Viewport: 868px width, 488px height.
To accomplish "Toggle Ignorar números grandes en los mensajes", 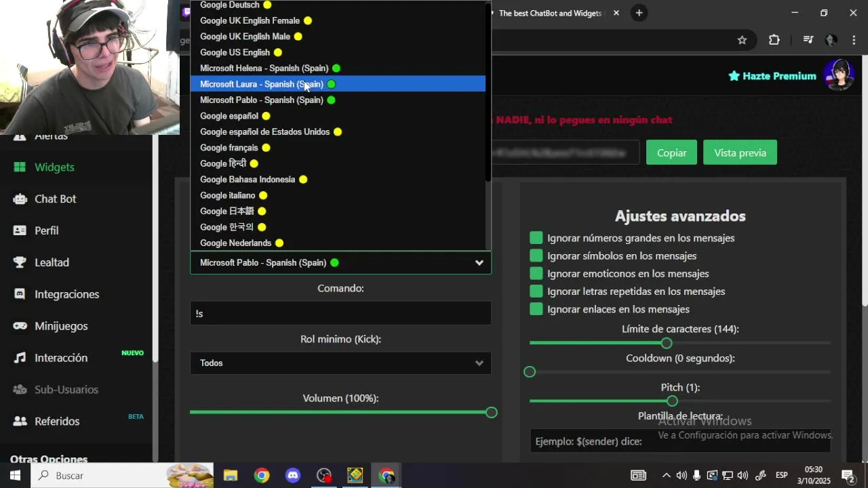I will coord(536,238).
